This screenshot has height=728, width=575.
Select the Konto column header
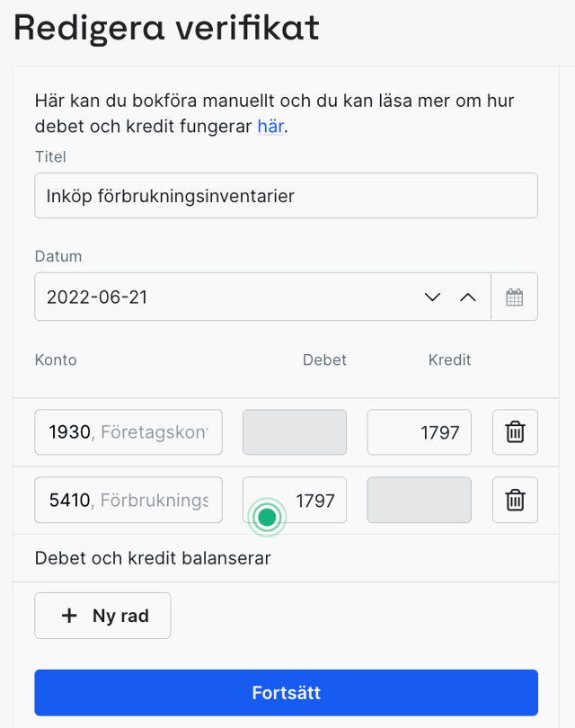point(55,360)
